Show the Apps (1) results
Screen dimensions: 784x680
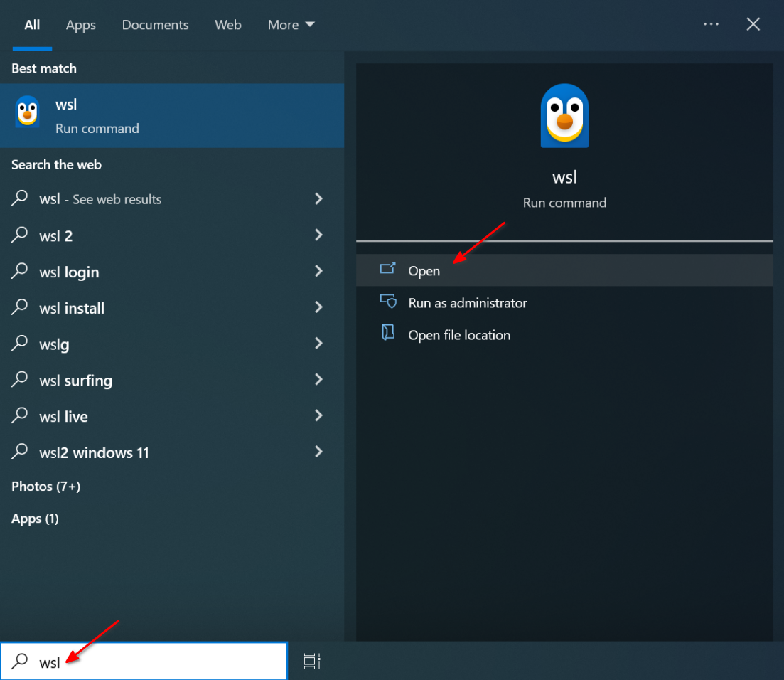[35, 519]
